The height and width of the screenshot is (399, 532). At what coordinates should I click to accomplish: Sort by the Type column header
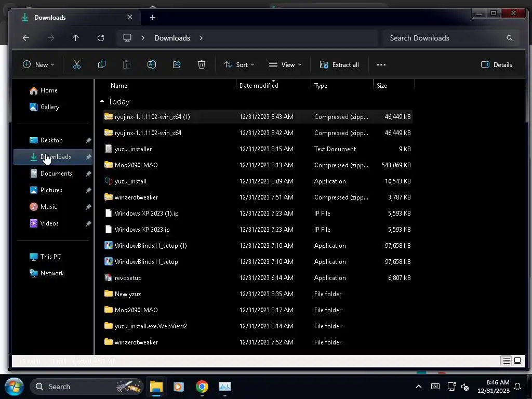[x=321, y=86]
